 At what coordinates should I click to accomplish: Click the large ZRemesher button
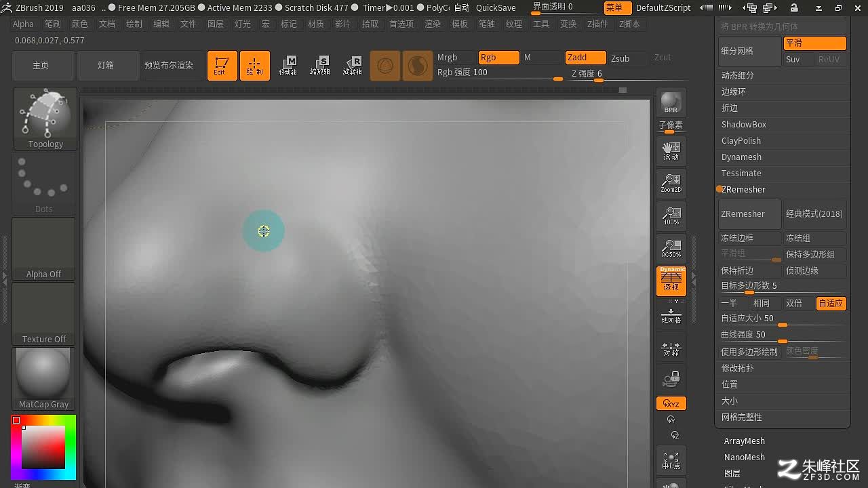tap(749, 214)
